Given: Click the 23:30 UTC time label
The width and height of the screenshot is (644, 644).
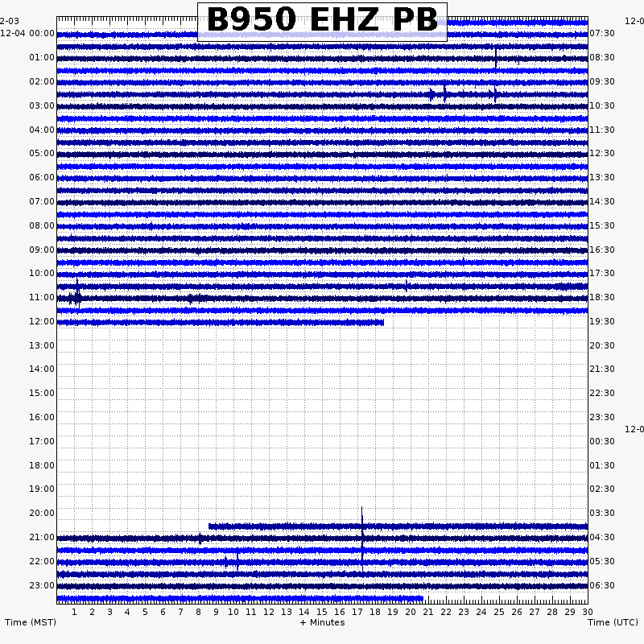Looking at the screenshot, I should coord(602,418).
